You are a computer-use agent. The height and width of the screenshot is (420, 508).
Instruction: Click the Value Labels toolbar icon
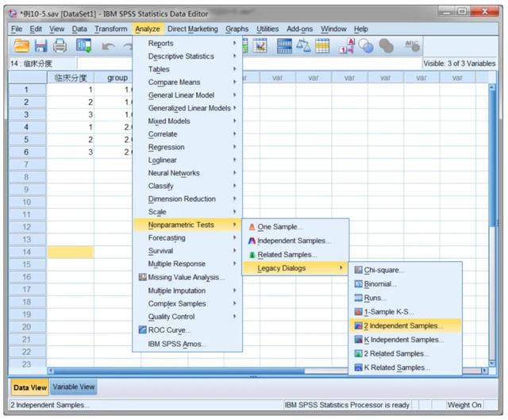(x=347, y=46)
